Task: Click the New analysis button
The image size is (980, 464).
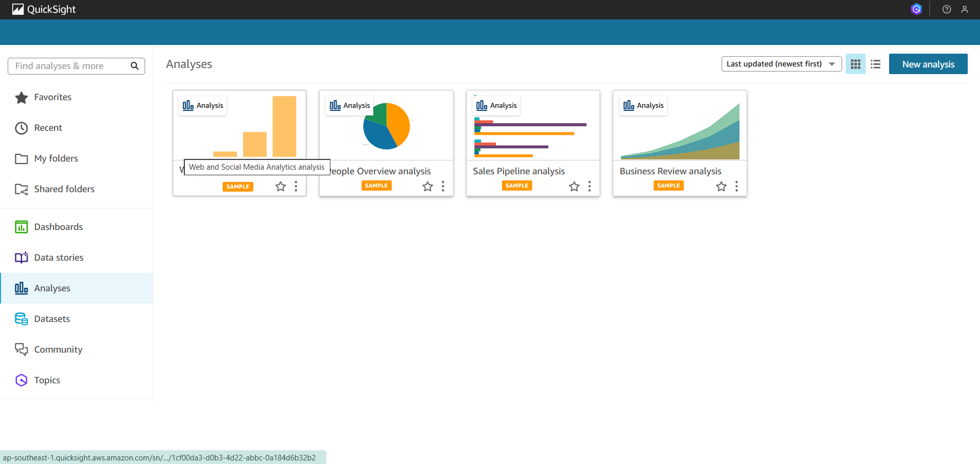Action: pyautogui.click(x=928, y=64)
